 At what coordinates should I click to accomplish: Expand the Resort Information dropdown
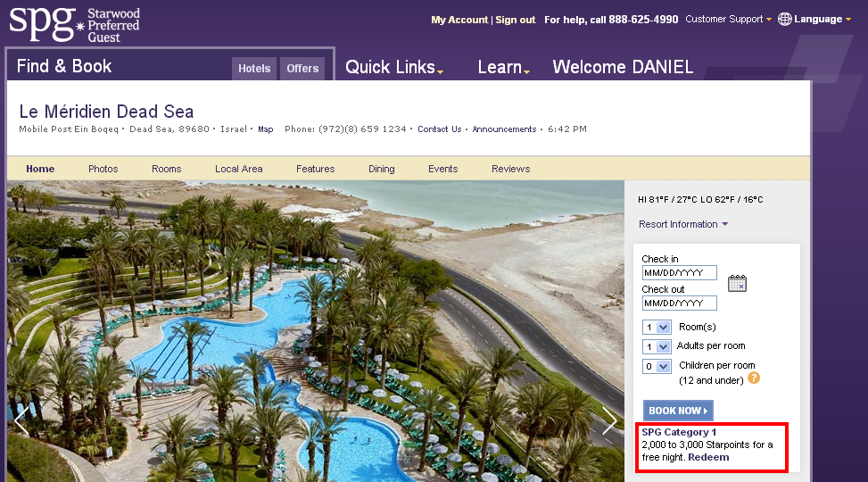pos(683,224)
